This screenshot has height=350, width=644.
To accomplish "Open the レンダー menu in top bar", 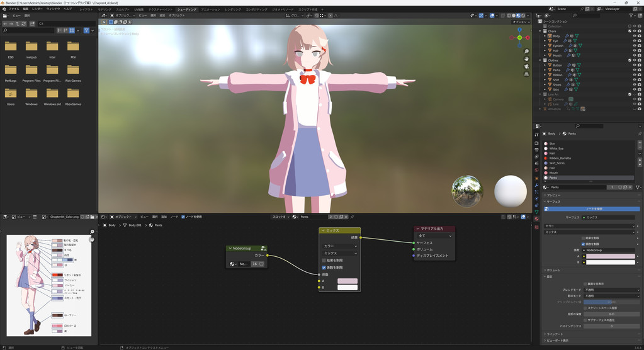I will 38,9.
